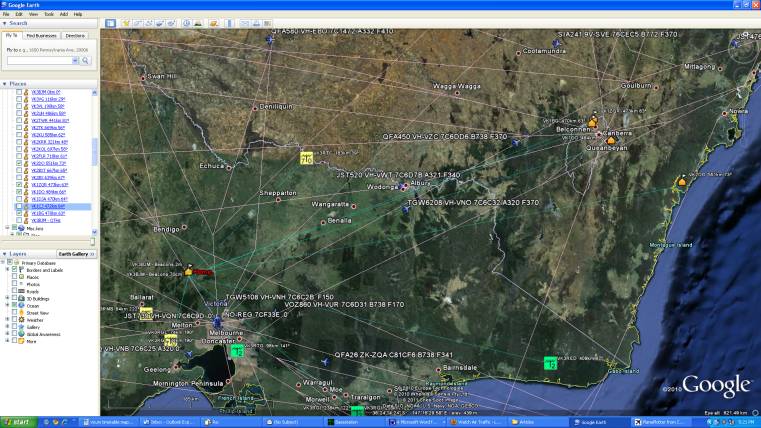
Task: Click the yellow 710 marker on map
Action: 306,158
